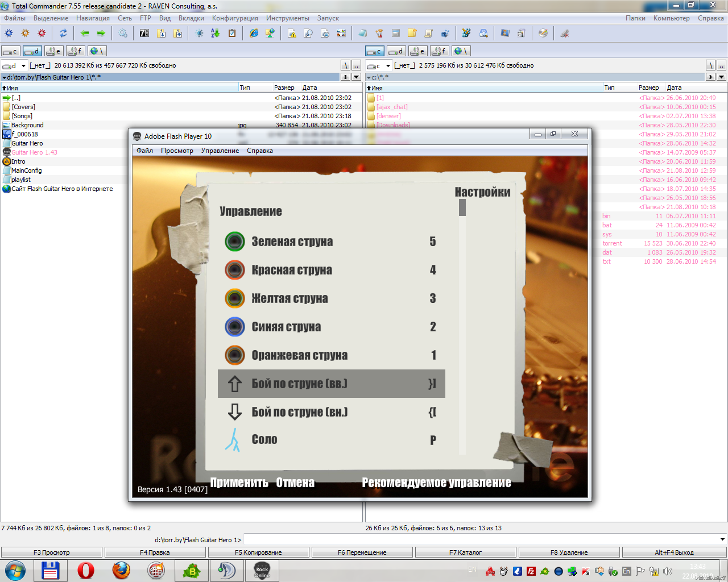Click the green back arrow toolbar icon
728x582 pixels.
click(85, 34)
